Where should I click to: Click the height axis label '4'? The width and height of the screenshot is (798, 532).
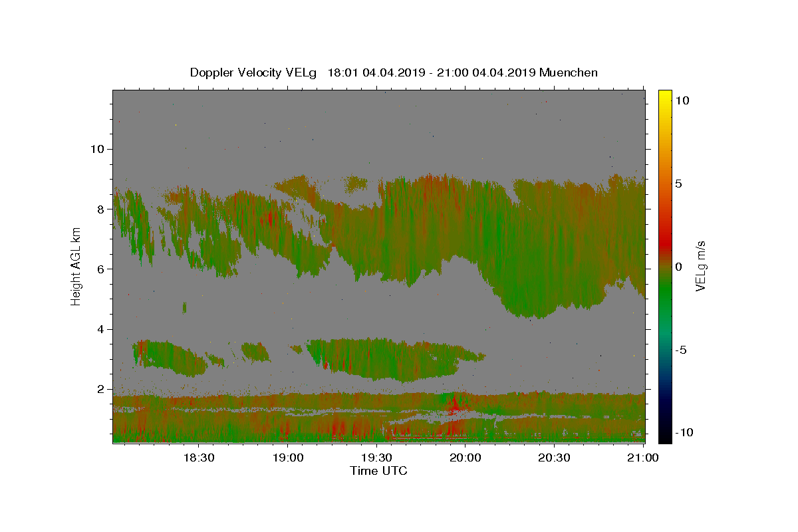(x=100, y=329)
